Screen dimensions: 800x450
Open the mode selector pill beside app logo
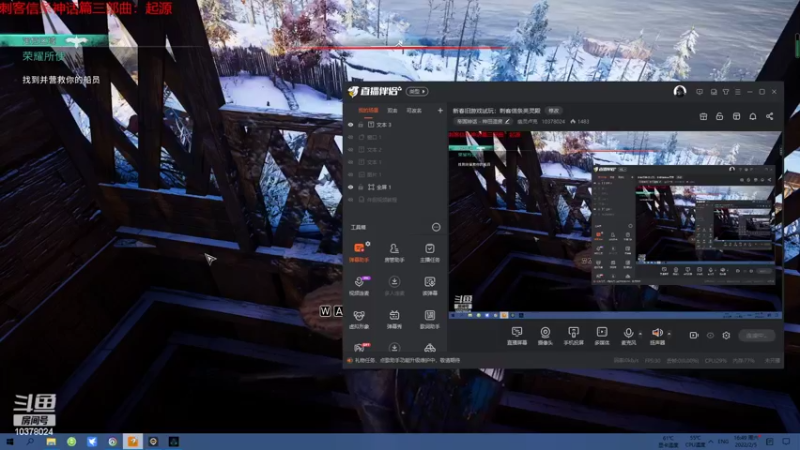(x=417, y=91)
